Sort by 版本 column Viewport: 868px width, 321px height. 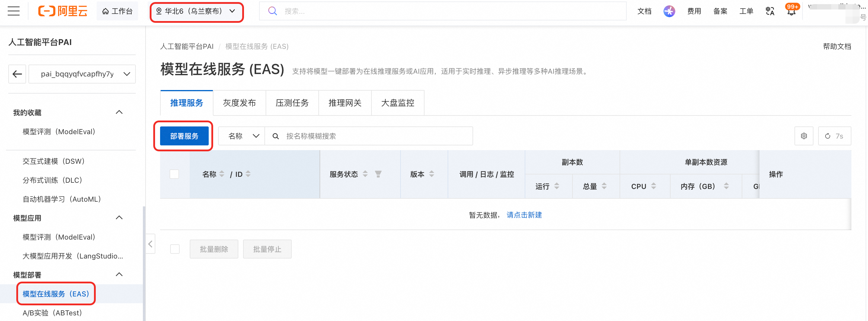coord(432,174)
